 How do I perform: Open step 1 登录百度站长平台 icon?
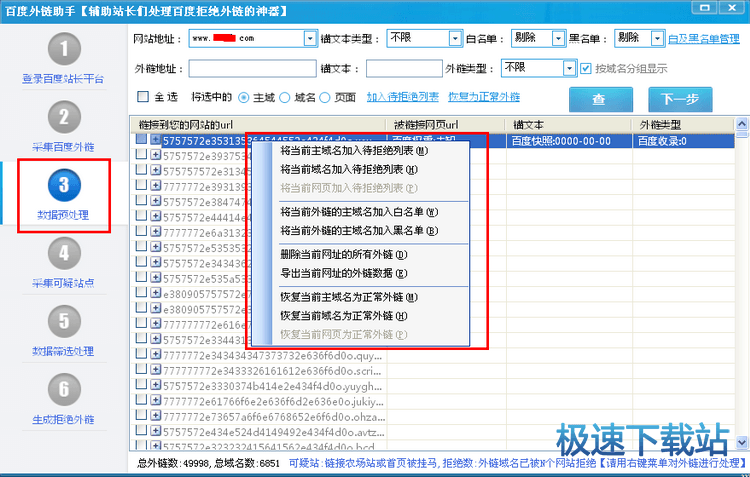(64, 49)
